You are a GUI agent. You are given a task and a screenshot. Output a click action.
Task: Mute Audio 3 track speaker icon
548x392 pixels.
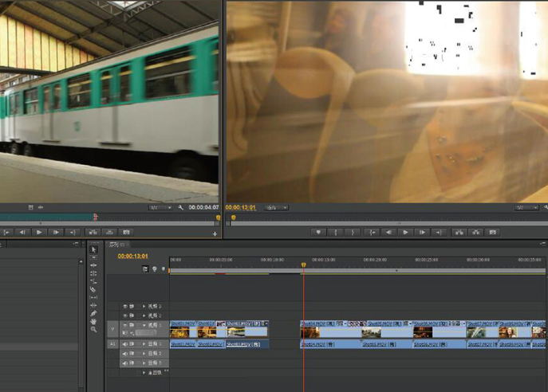tap(124, 363)
